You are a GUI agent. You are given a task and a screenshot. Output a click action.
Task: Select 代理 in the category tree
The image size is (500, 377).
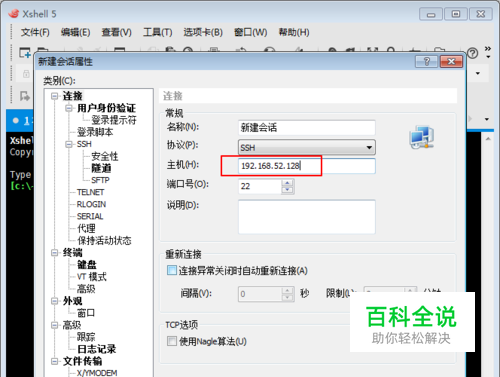[86, 228]
